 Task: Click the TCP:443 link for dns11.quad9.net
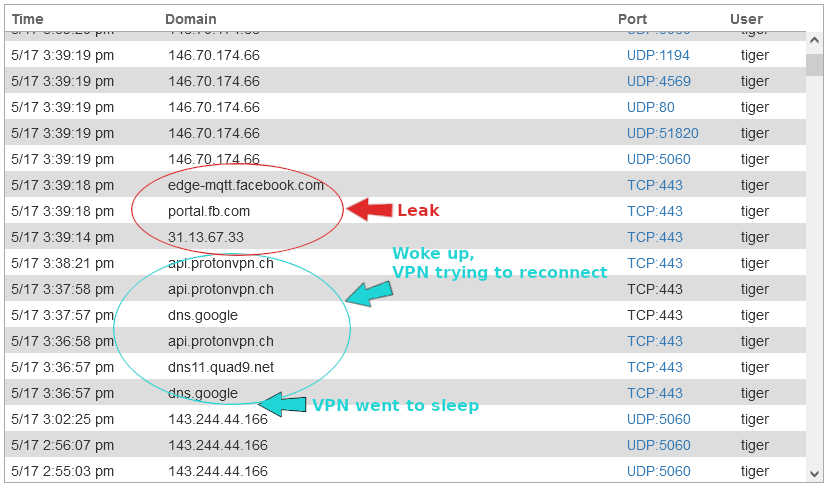(x=655, y=367)
